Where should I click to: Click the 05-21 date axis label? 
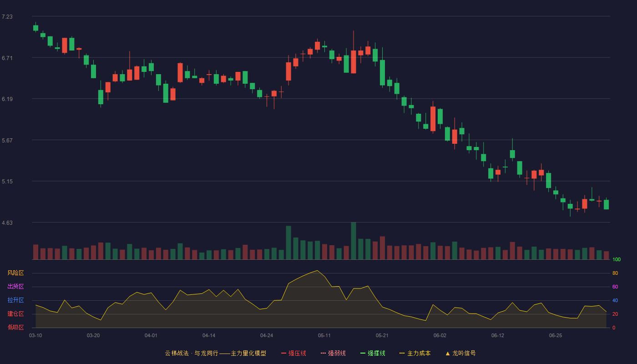click(x=382, y=335)
